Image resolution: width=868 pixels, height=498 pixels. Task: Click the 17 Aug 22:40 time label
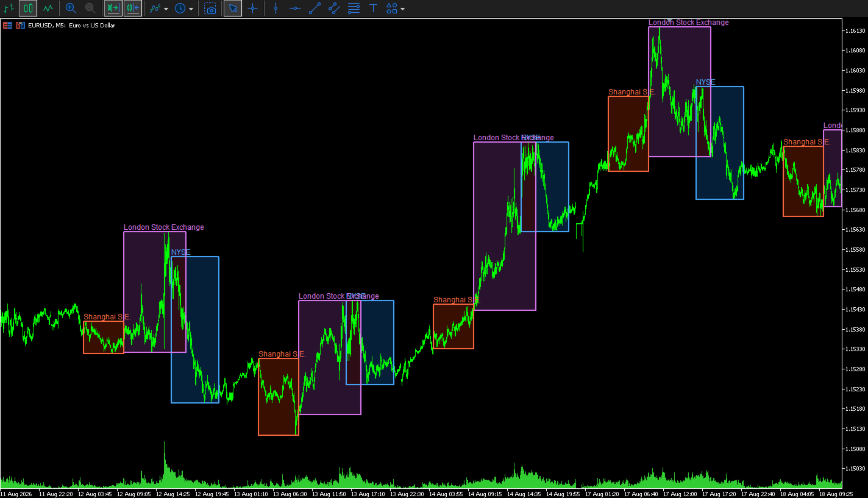coord(758,494)
